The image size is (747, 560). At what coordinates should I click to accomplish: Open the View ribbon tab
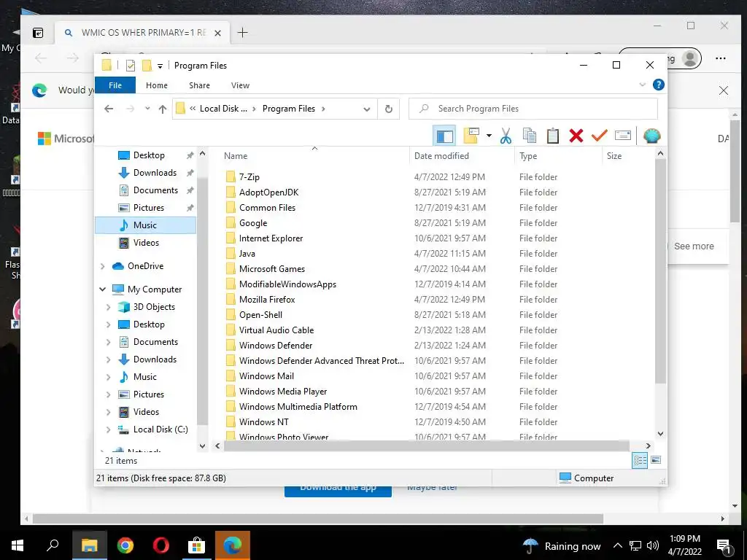pyautogui.click(x=240, y=85)
